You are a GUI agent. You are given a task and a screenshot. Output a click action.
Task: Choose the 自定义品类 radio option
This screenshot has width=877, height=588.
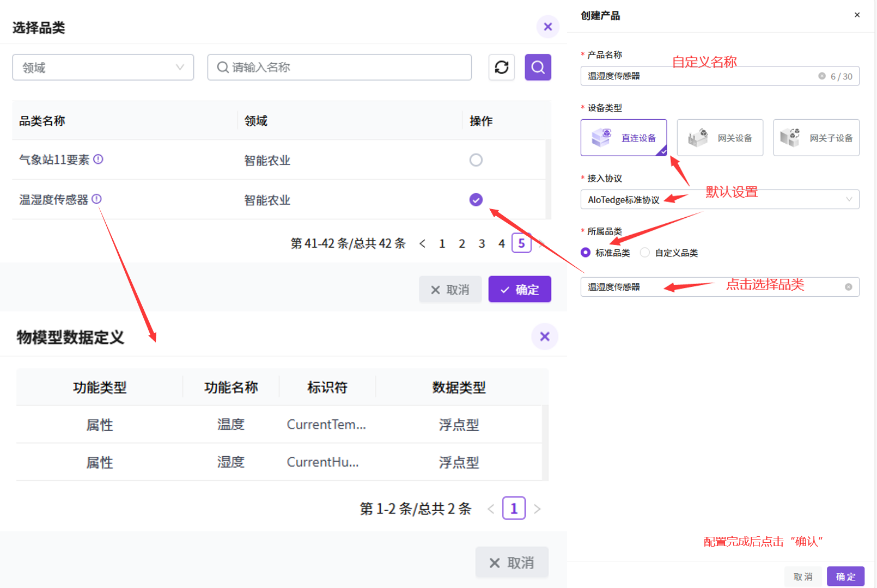[x=645, y=253]
